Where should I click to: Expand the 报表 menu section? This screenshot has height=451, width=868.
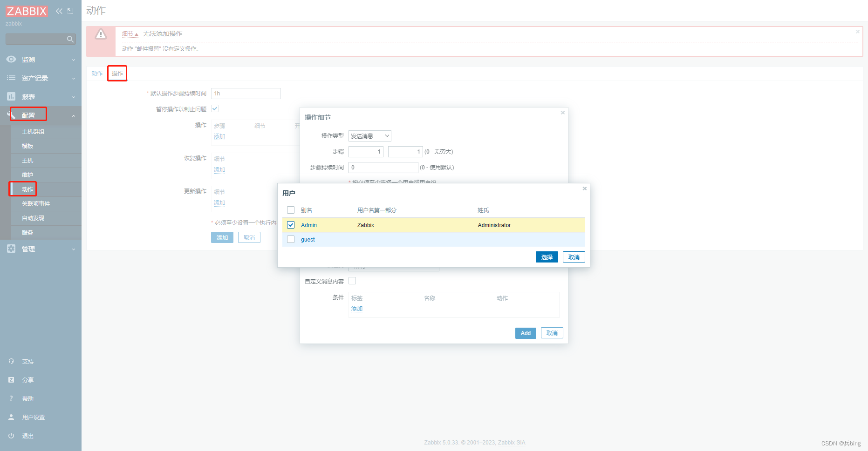74,97
